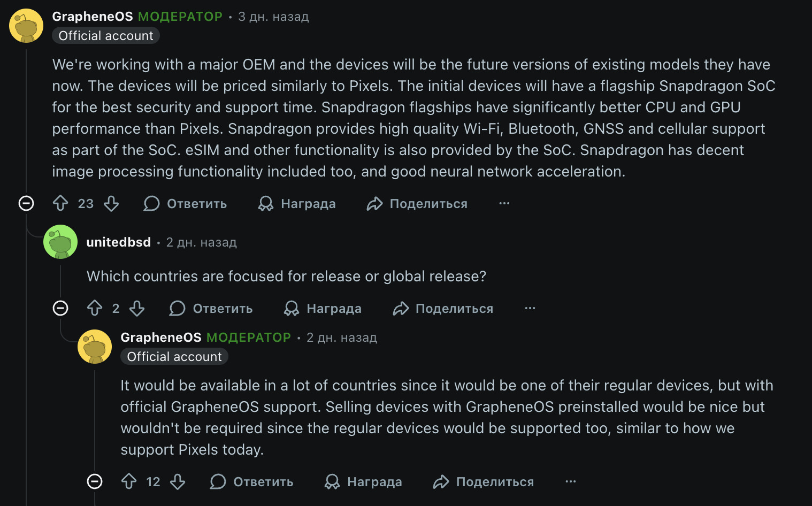
Task: Open more options on GrapheneOS 12-vote reply
Action: (x=570, y=481)
